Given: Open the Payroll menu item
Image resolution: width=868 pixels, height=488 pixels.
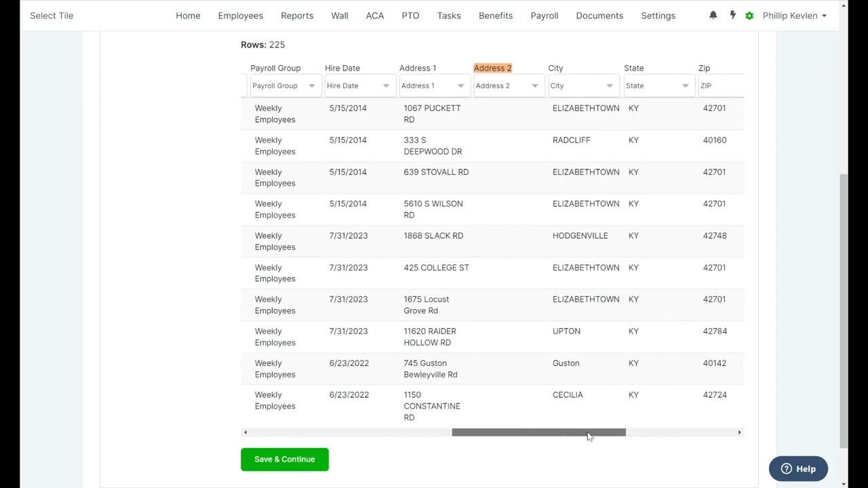Looking at the screenshot, I should (544, 16).
